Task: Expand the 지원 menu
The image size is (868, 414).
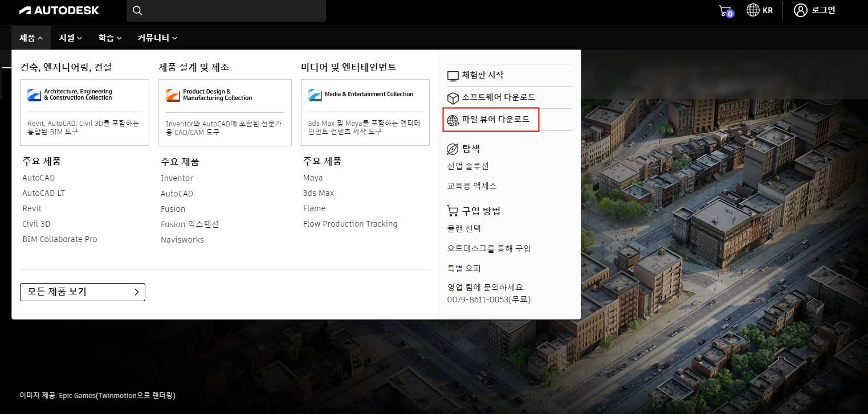Action: 71,38
